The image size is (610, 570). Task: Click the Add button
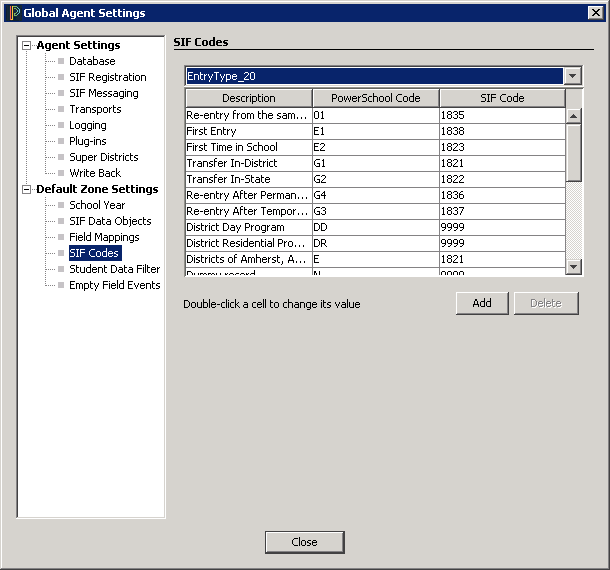[482, 303]
